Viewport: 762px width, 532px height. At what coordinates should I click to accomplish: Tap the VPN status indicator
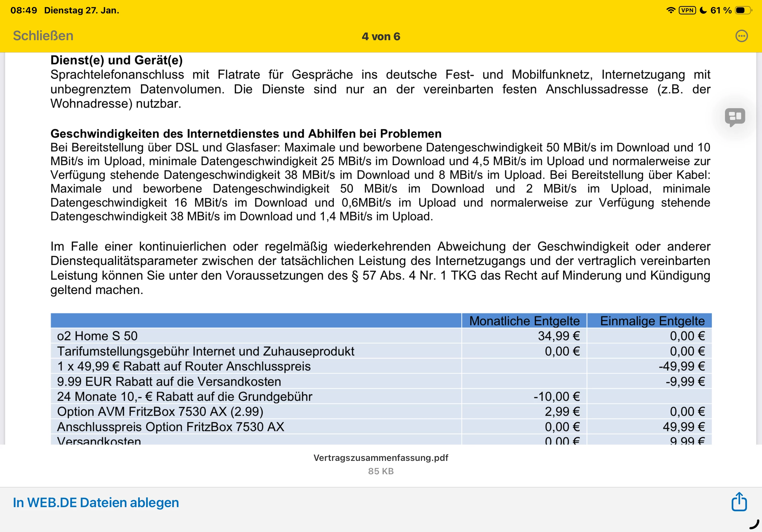tap(687, 10)
